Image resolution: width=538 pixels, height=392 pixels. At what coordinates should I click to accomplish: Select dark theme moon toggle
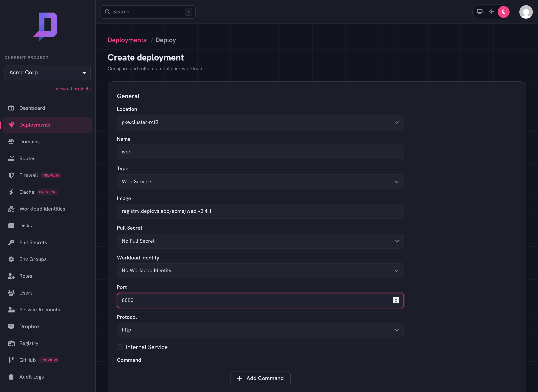point(503,12)
